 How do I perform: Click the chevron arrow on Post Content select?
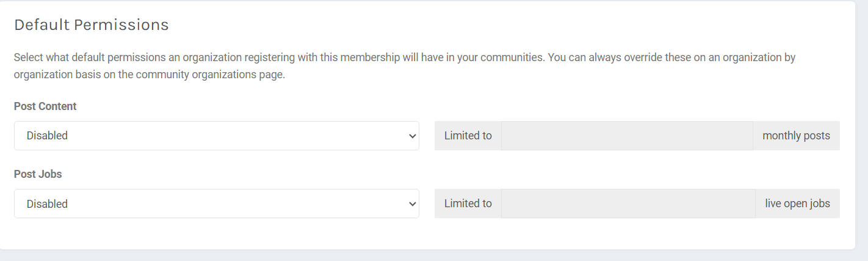[x=412, y=136]
